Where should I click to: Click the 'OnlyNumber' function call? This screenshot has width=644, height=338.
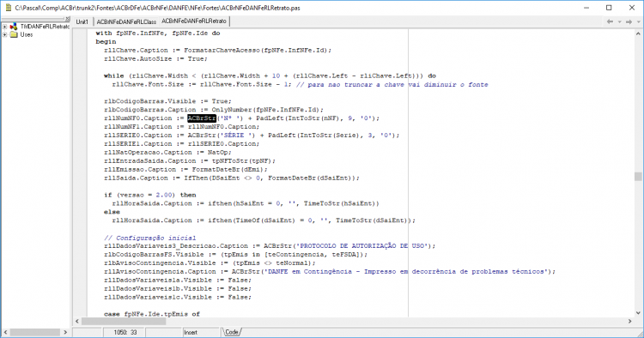tap(232, 110)
